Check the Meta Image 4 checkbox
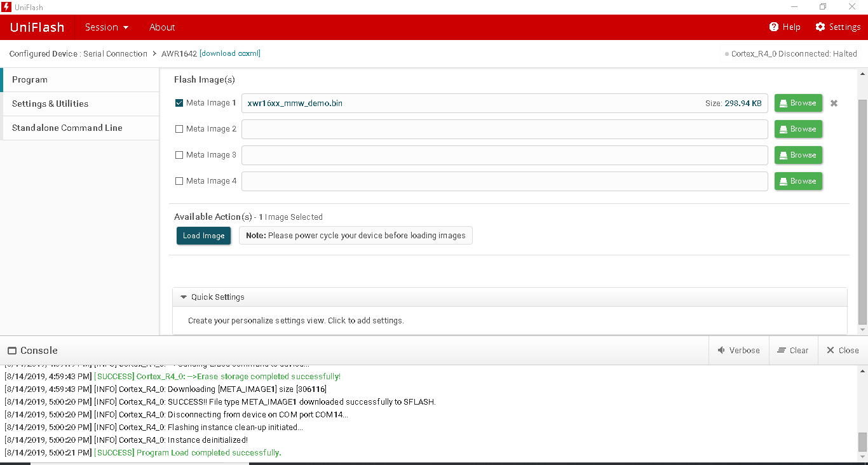Screen dimensions: 868x465 click(x=179, y=181)
